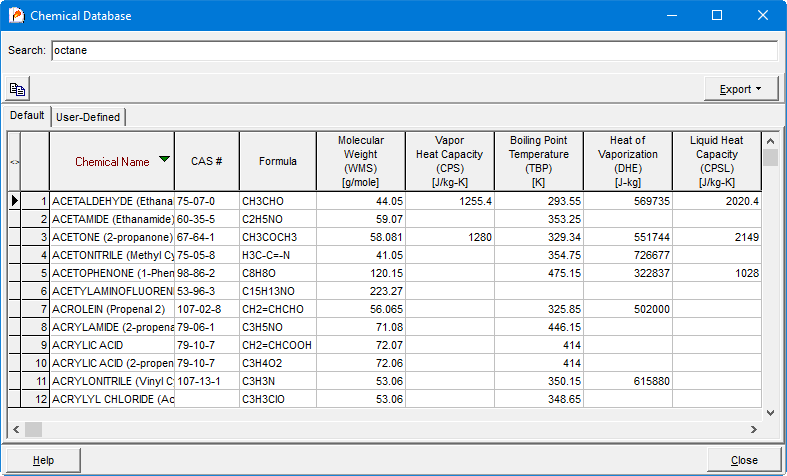Click the vertical scrollbar down arrow
Viewport: 787px width, 476px height.
770,413
